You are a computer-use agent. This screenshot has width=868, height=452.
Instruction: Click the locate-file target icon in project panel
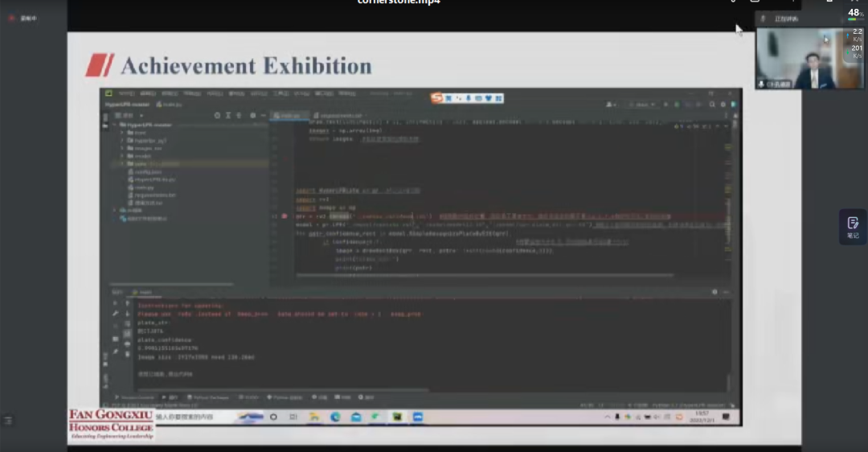click(217, 116)
